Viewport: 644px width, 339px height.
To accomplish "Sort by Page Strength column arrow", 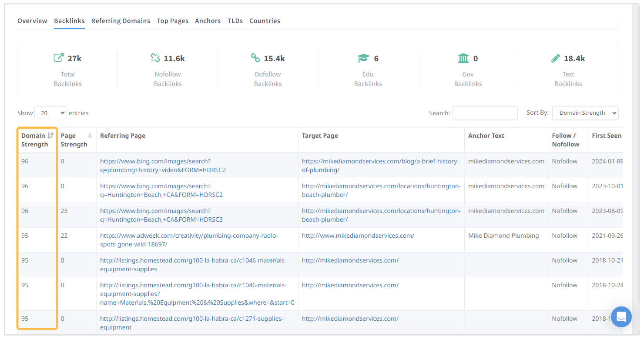I will 90,136.
